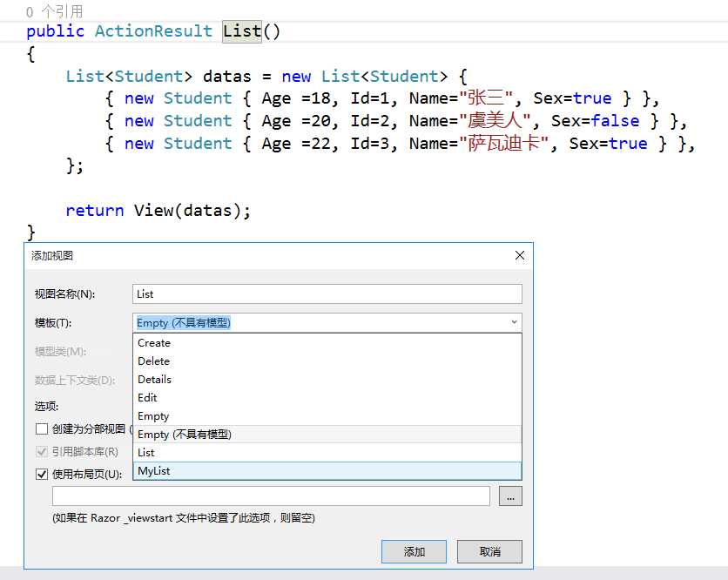Click the 视图名称 input field containing List

click(x=327, y=294)
